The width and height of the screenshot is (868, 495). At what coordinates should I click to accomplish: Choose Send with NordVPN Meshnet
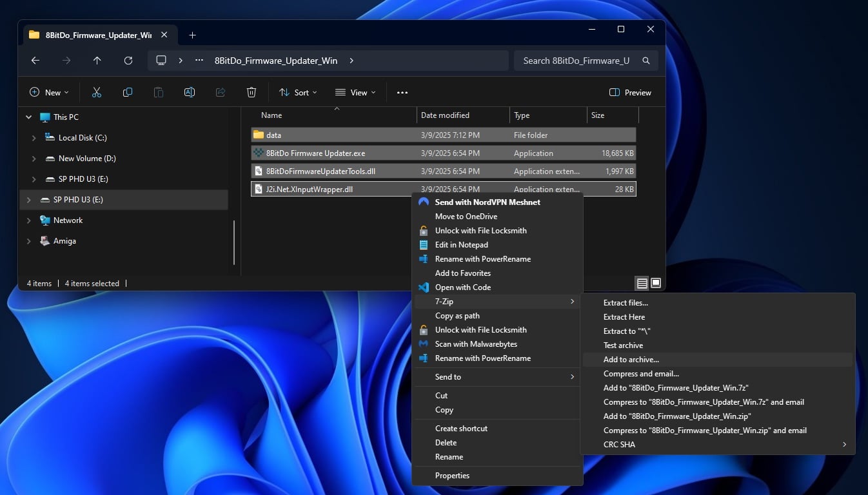[497, 202]
